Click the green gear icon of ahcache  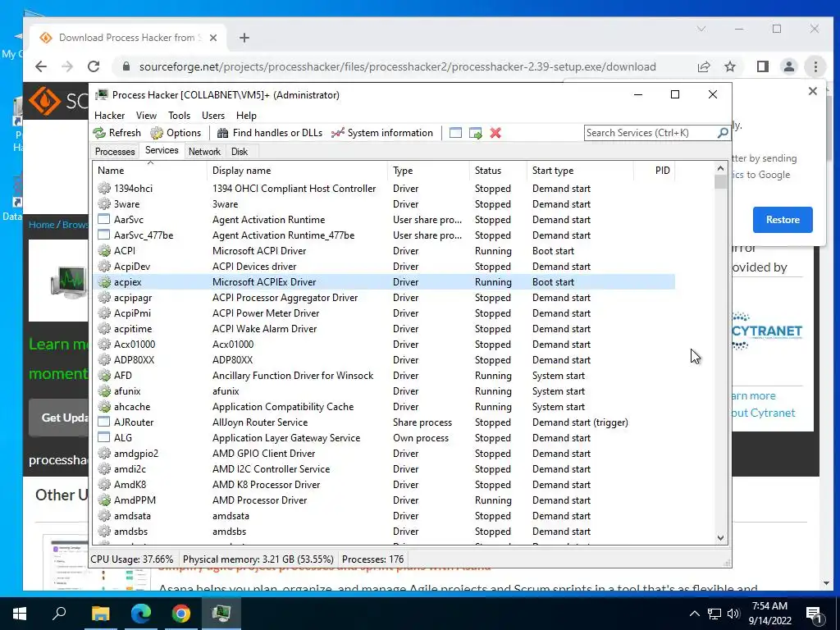pos(104,407)
